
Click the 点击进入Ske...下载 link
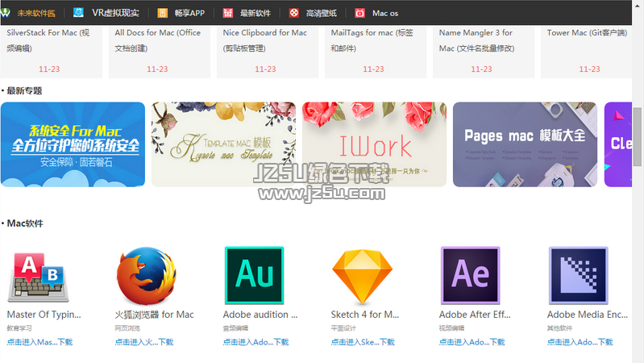coord(363,342)
